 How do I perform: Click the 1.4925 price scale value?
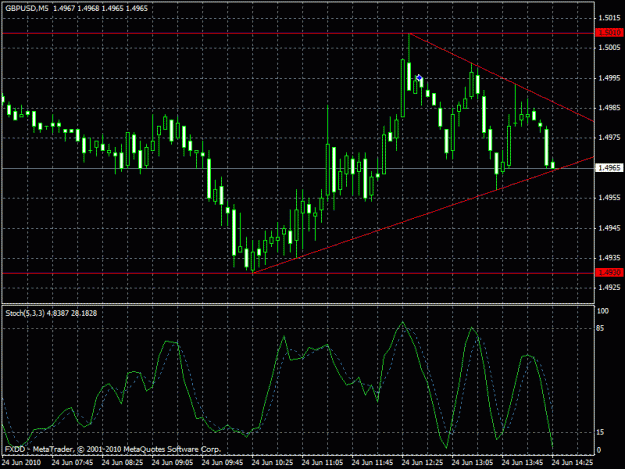[609, 287]
